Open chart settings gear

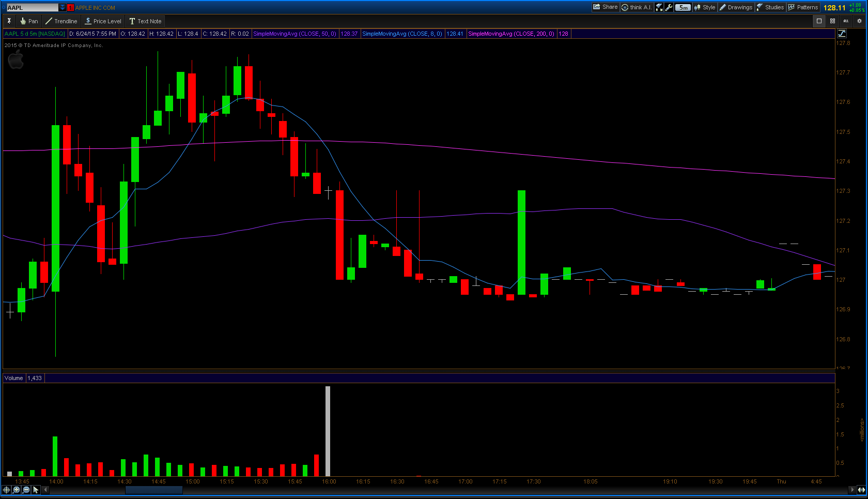pyautogui.click(x=859, y=21)
